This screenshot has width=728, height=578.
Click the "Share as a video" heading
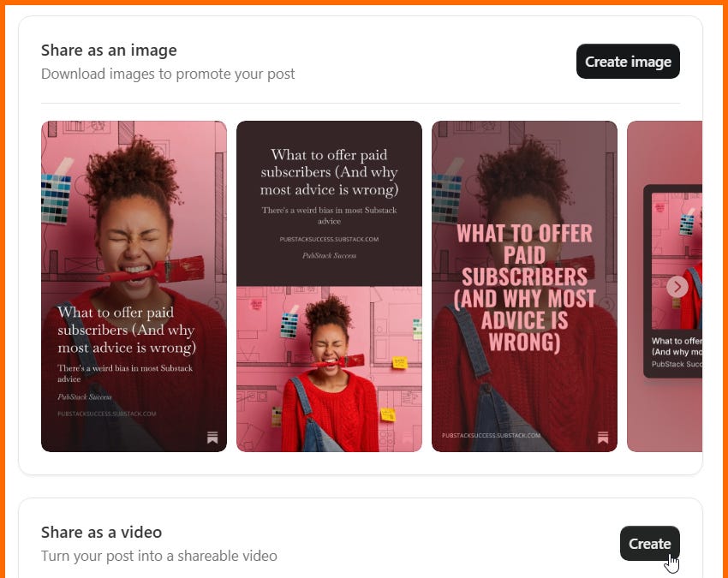coord(101,532)
